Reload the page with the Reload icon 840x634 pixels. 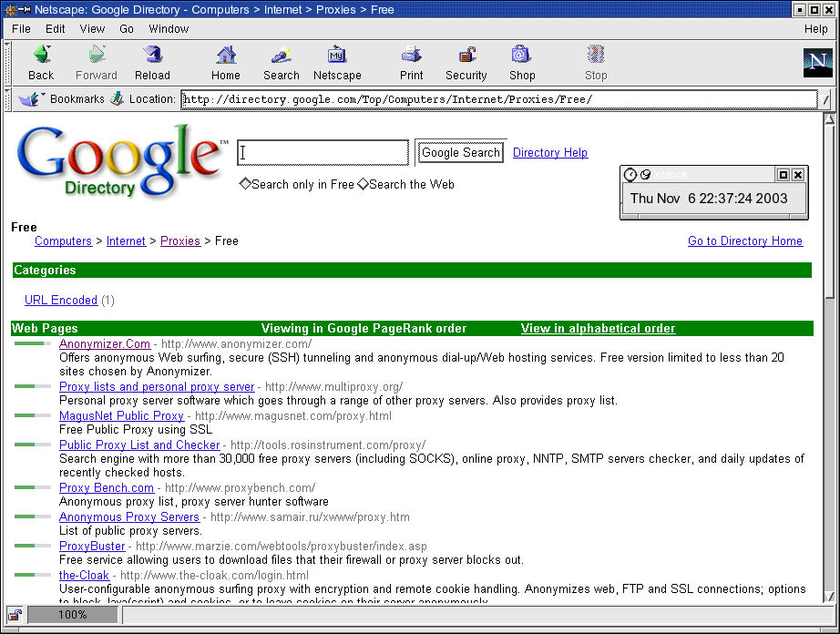152,56
